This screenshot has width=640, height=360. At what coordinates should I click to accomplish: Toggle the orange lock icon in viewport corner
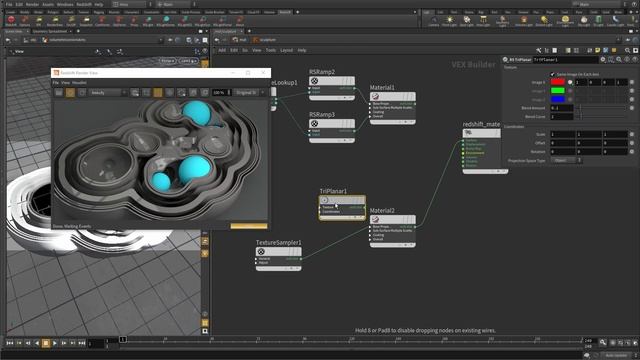205,63
